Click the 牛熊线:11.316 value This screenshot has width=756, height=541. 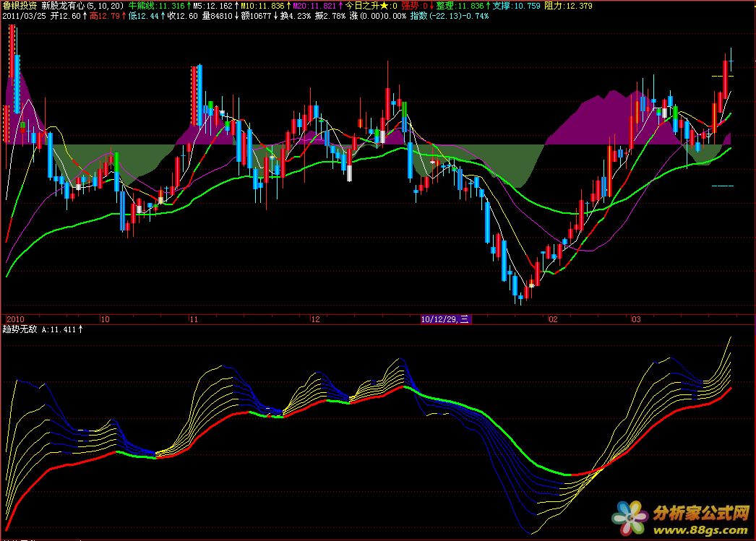pyautogui.click(x=156, y=6)
